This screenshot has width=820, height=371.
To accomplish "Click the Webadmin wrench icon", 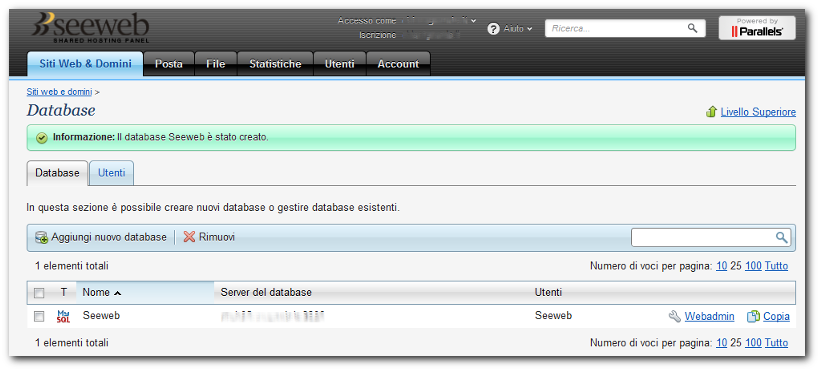I will pos(675,316).
